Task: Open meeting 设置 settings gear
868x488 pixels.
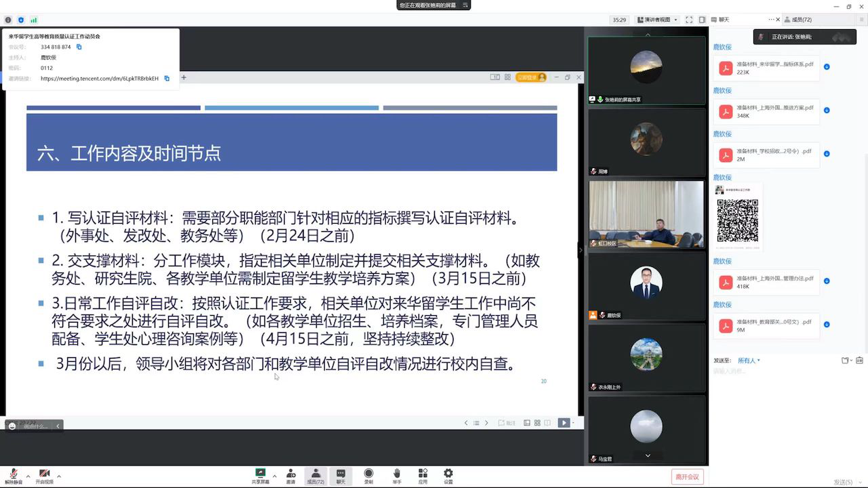Action: pyautogui.click(x=448, y=476)
